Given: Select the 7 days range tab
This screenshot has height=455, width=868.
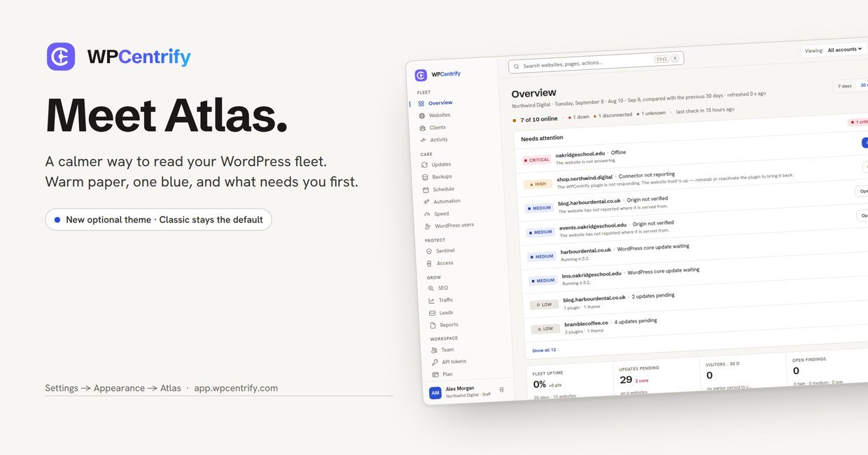Looking at the screenshot, I should click(845, 85).
